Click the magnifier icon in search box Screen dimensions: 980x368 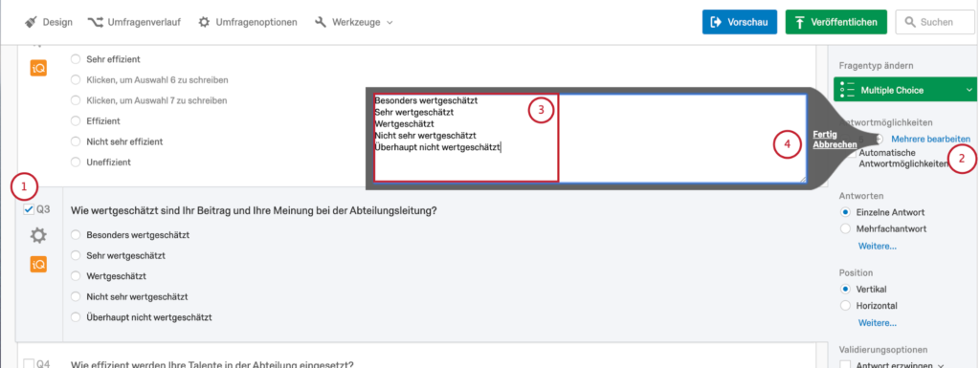pos(910,22)
